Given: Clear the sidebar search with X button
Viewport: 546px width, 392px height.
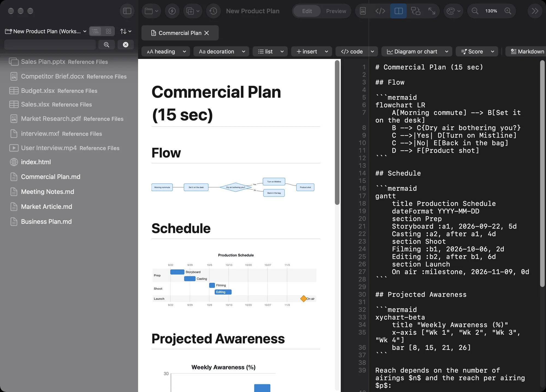Looking at the screenshot, I should (x=126, y=44).
